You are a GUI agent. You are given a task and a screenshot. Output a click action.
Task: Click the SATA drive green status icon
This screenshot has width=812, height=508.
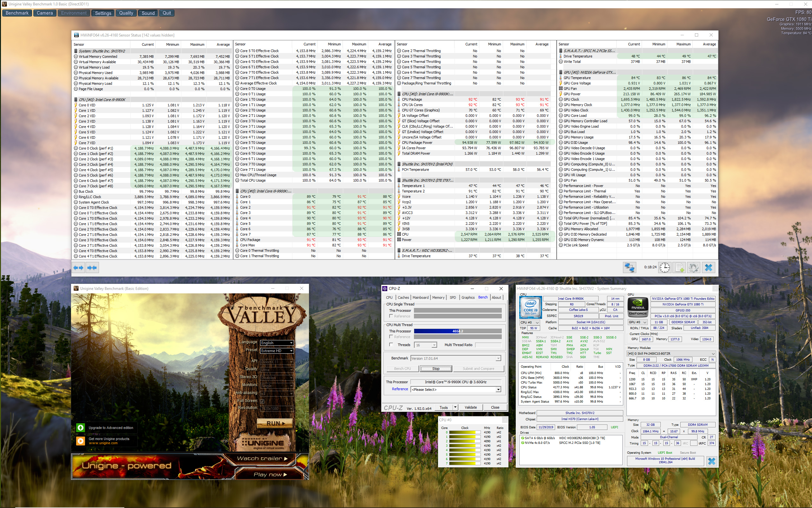pyautogui.click(x=522, y=438)
